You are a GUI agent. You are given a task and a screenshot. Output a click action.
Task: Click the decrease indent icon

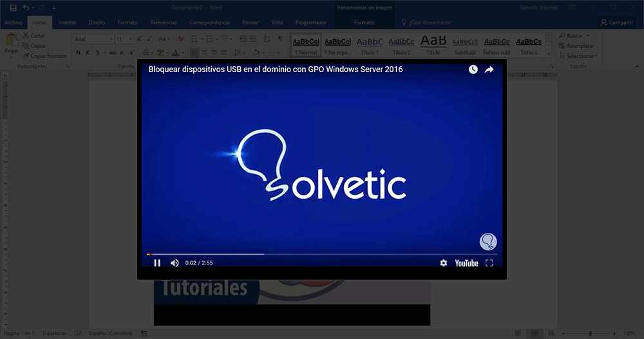pos(243,39)
